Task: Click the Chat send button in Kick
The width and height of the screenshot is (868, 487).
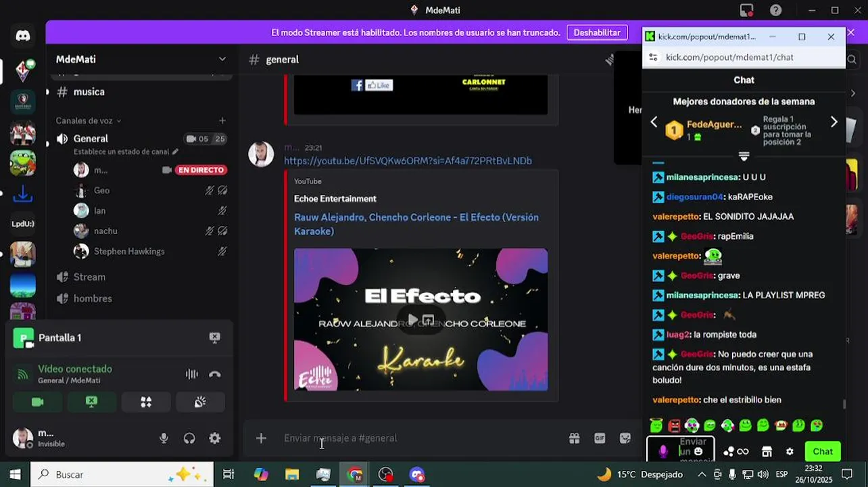Action: point(823,451)
